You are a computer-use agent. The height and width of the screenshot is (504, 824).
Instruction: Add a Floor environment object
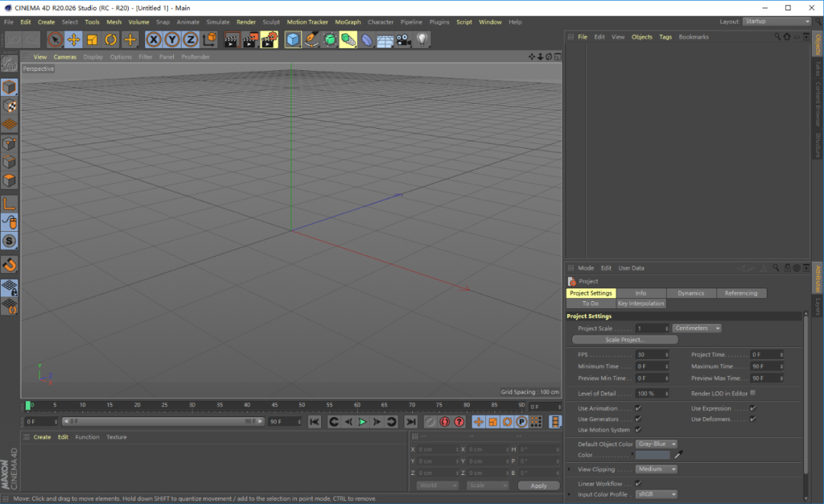(x=385, y=40)
